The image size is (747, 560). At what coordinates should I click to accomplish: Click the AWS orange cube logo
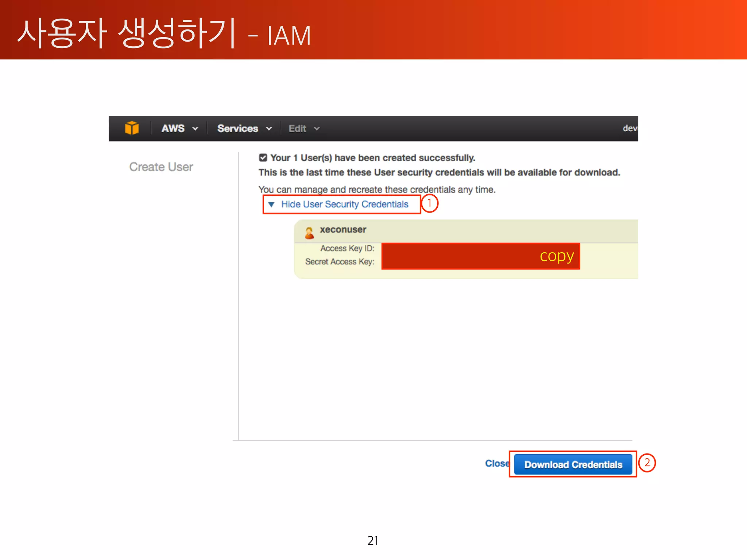(x=132, y=128)
